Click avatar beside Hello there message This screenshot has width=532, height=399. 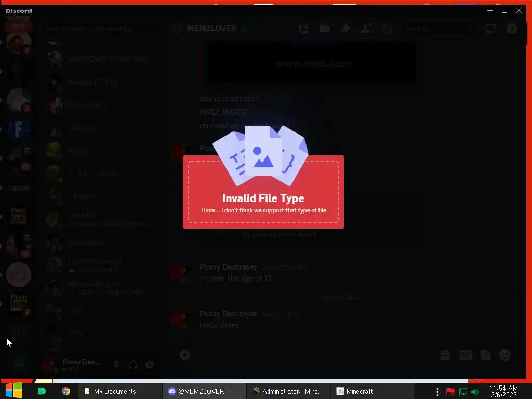180,319
